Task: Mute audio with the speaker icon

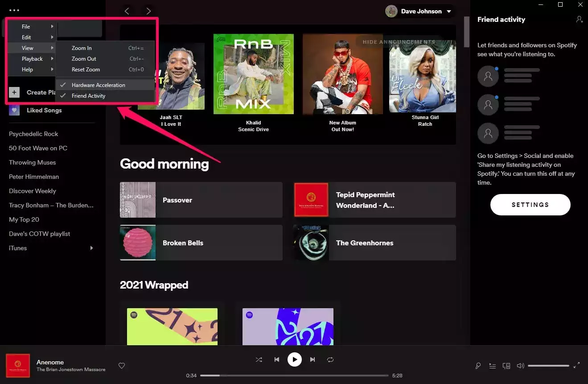Action: tap(520, 366)
